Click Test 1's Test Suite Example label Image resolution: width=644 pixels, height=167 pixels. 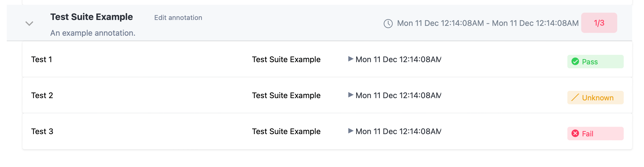point(286,60)
